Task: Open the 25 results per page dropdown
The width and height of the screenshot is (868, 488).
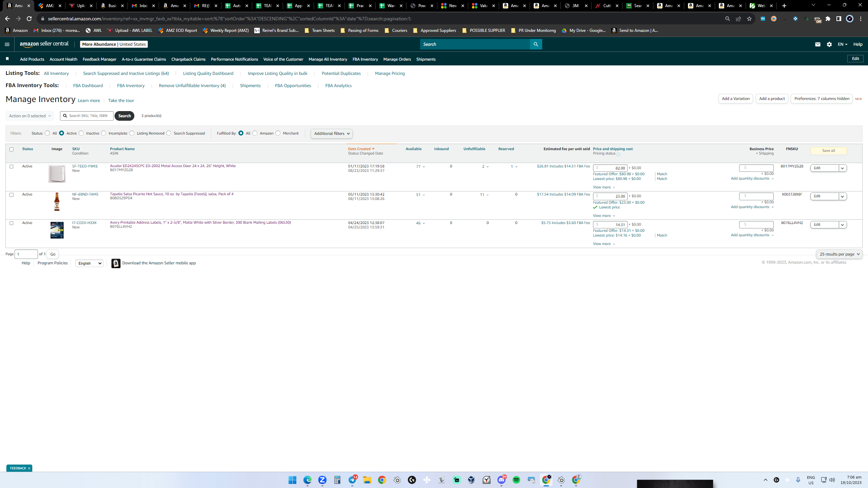Action: point(839,254)
